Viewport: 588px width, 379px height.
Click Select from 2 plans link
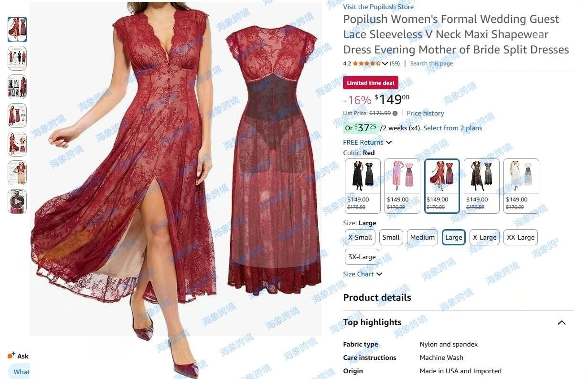tap(453, 128)
